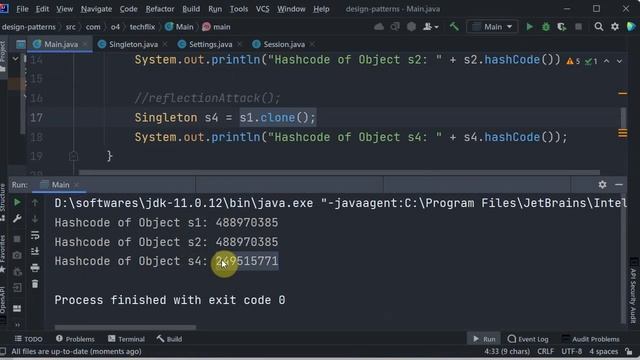Image resolution: width=640 pixels, height=360 pixels.
Task: Open the Navigate menu
Action: click(x=96, y=9)
